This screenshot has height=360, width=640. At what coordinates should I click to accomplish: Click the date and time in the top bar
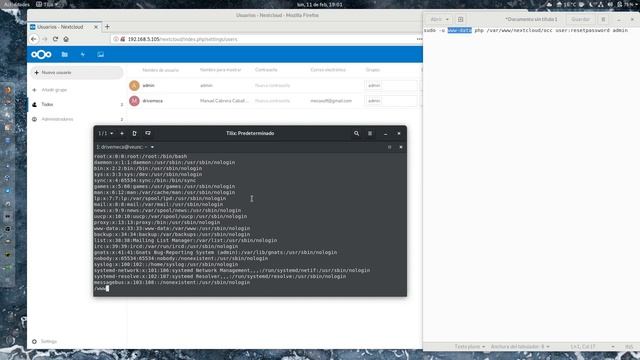[320, 4]
